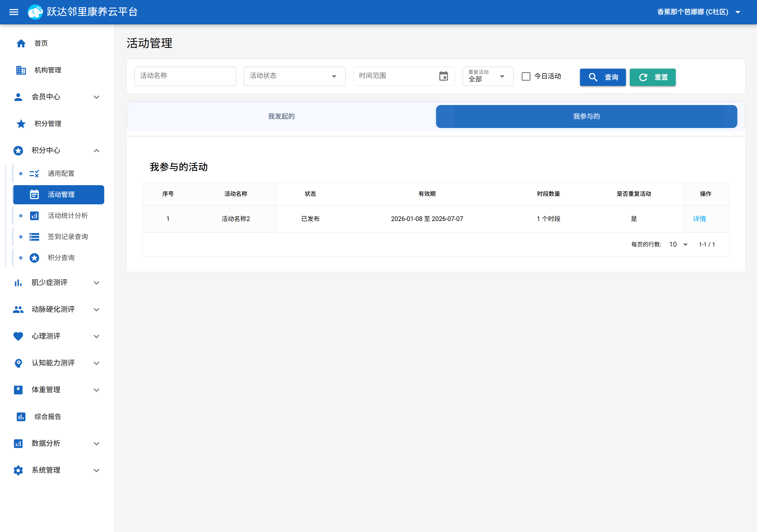Click the people icon for 动脉硬化测评

18,310
